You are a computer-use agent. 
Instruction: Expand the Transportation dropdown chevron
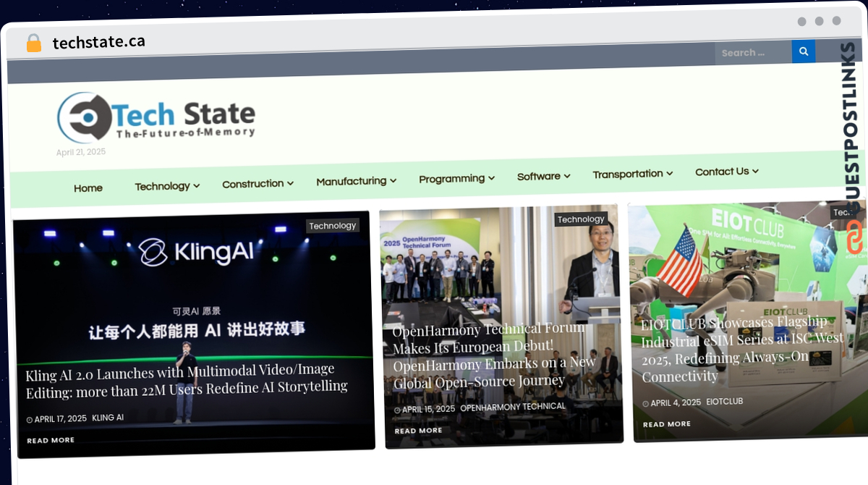point(669,174)
